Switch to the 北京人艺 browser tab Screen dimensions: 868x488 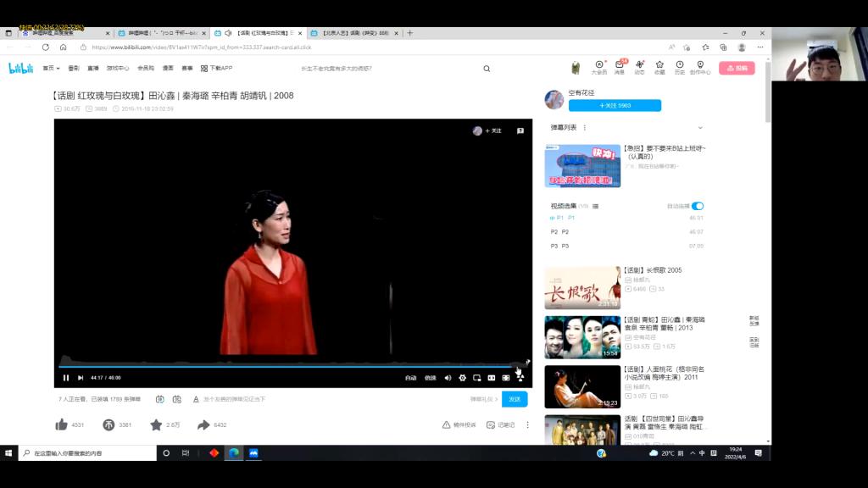pyautogui.click(x=355, y=33)
